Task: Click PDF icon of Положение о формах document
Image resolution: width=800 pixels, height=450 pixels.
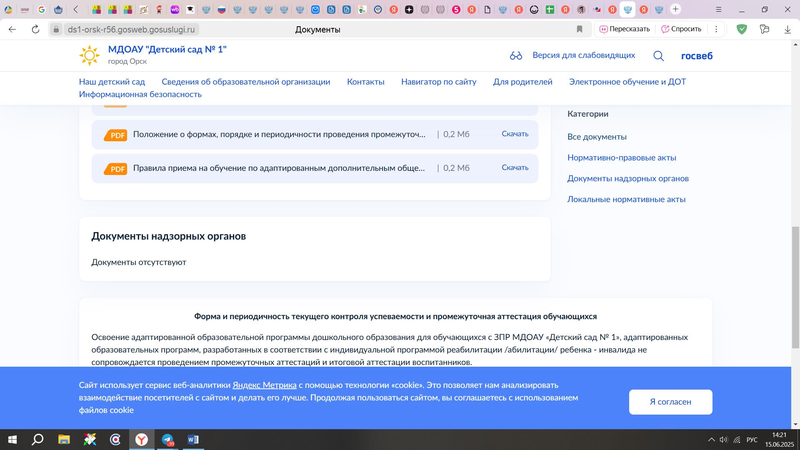Action: [x=115, y=135]
